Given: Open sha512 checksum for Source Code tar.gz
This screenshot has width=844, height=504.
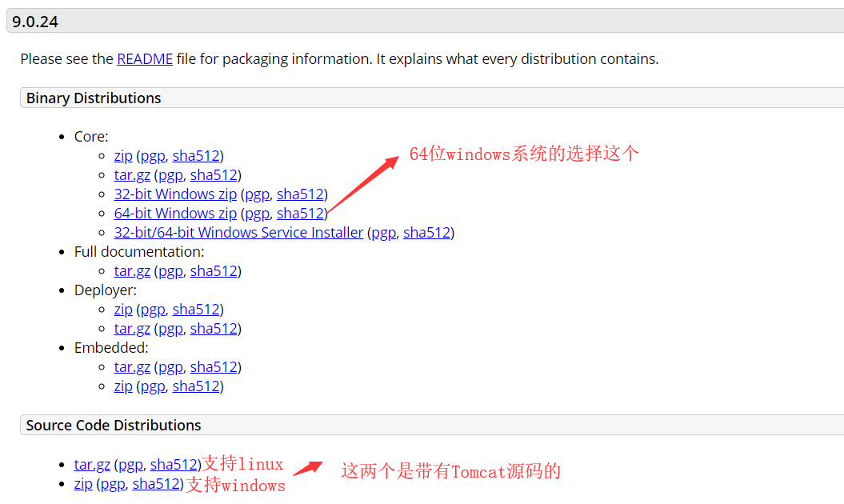Looking at the screenshot, I should point(174,465).
